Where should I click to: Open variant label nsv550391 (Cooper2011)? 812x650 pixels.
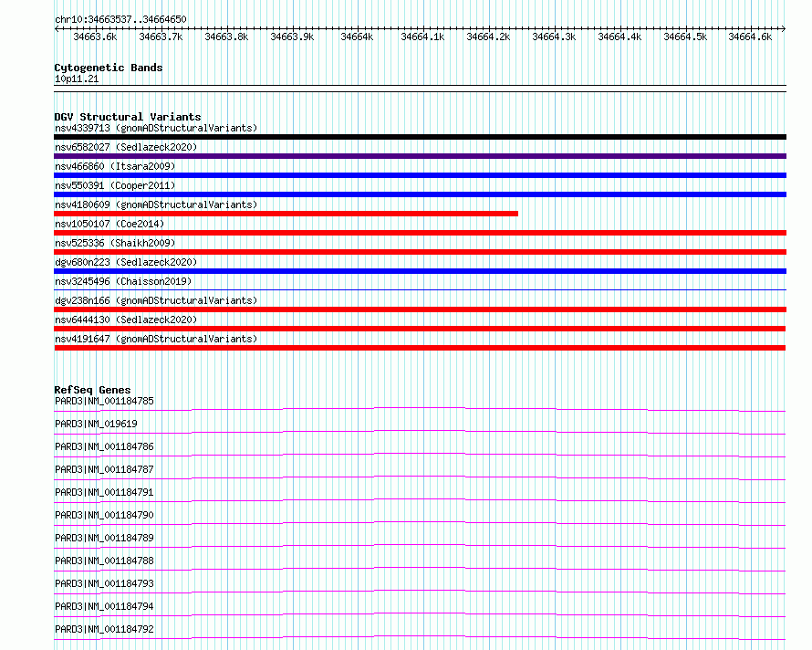pyautogui.click(x=115, y=185)
